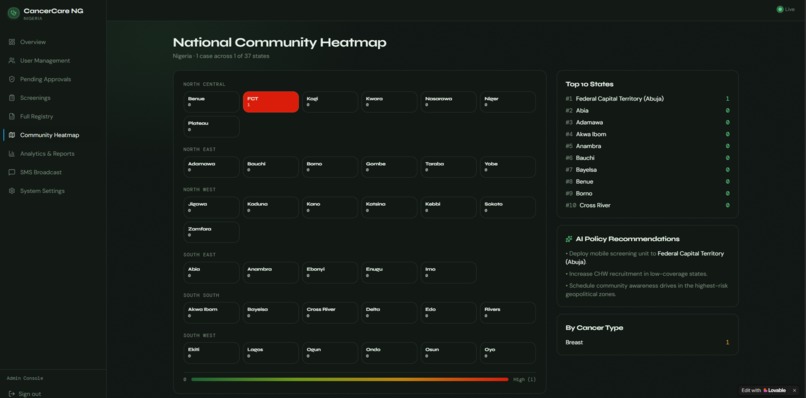Open the Overview page

click(x=53, y=42)
